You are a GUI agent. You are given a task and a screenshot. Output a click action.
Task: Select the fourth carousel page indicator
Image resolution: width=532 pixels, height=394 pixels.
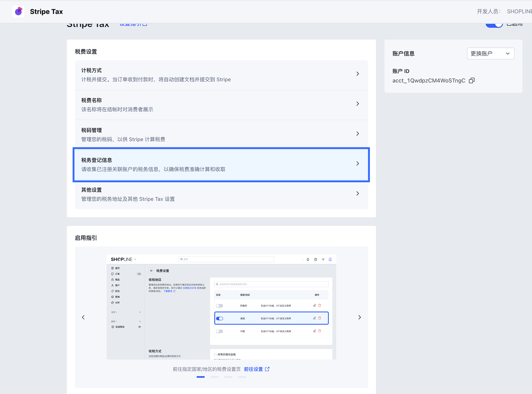pos(242,377)
